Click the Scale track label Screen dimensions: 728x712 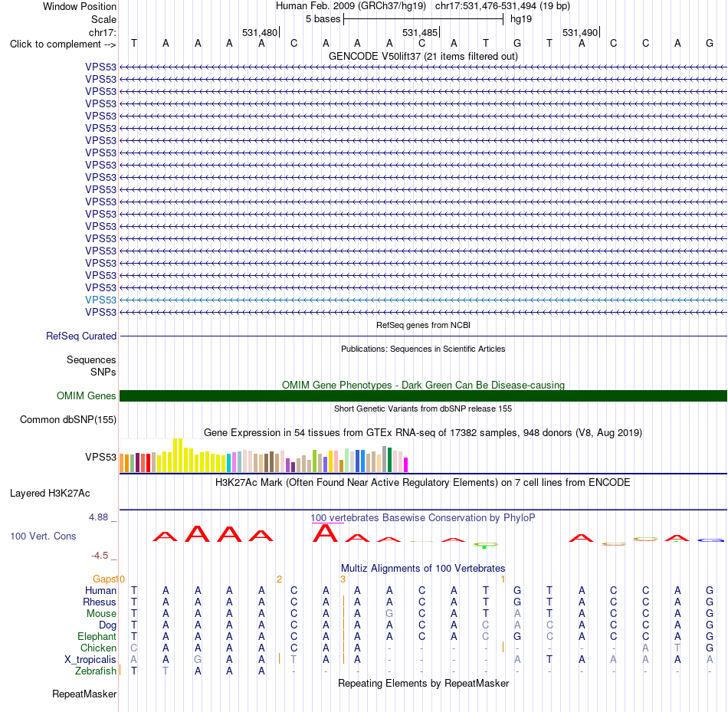103,19
